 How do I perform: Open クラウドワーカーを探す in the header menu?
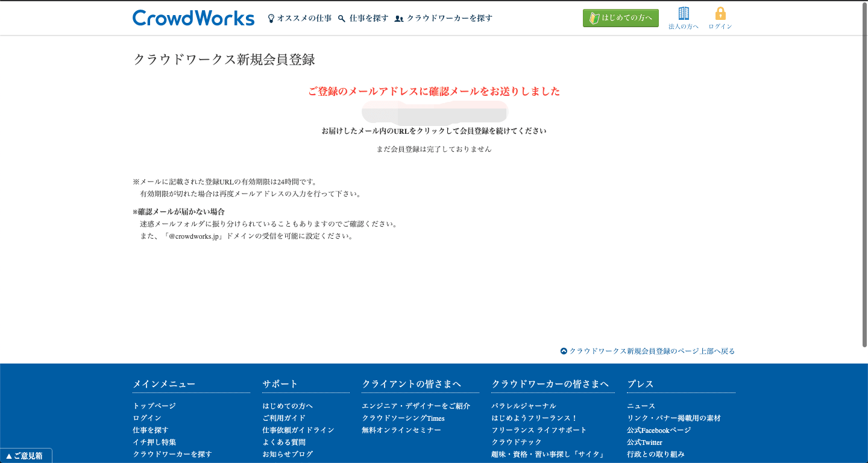450,18
